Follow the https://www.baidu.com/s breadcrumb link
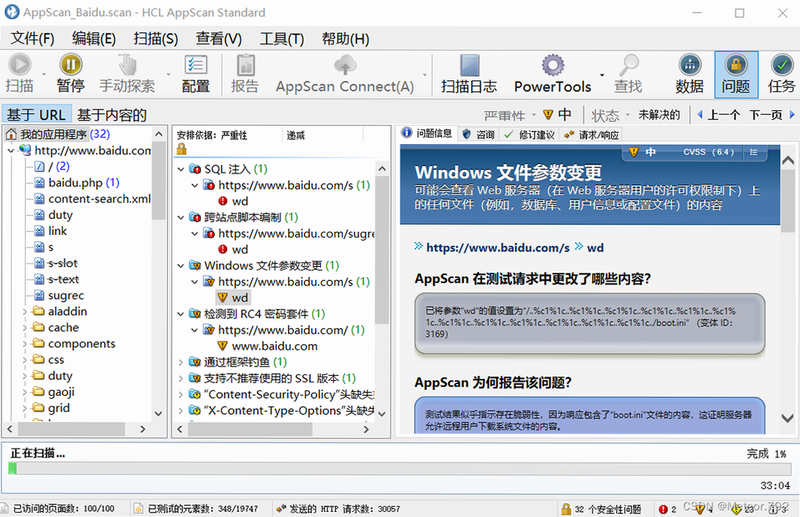This screenshot has width=800, height=517. (x=497, y=248)
